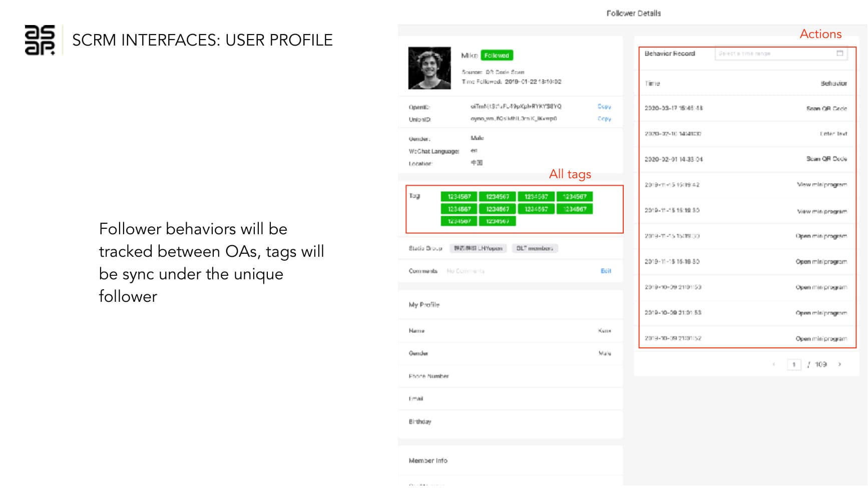Click the LHYopen static group tag
This screenshot has height=488, width=868.
tap(479, 248)
